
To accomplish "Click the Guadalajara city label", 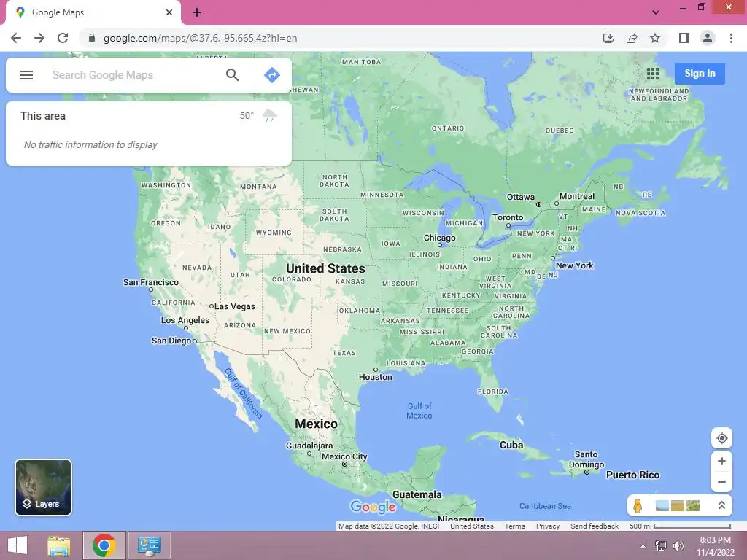I will (x=309, y=446).
